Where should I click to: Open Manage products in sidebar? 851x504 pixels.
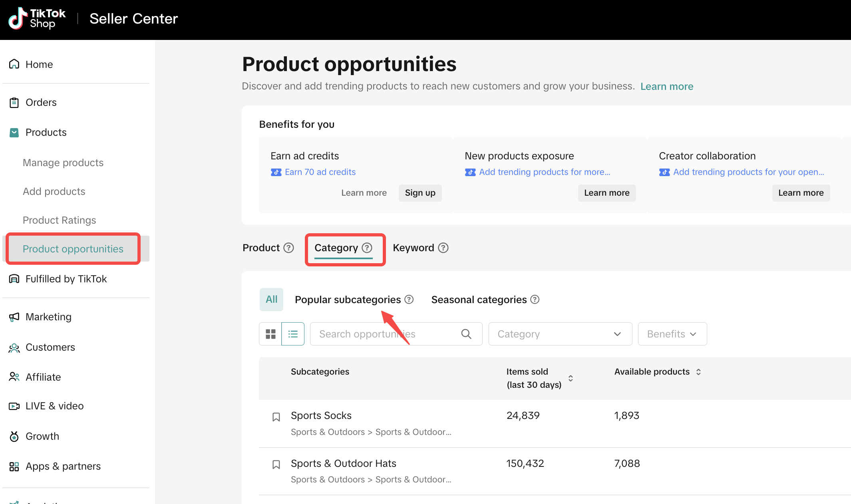pos(63,163)
